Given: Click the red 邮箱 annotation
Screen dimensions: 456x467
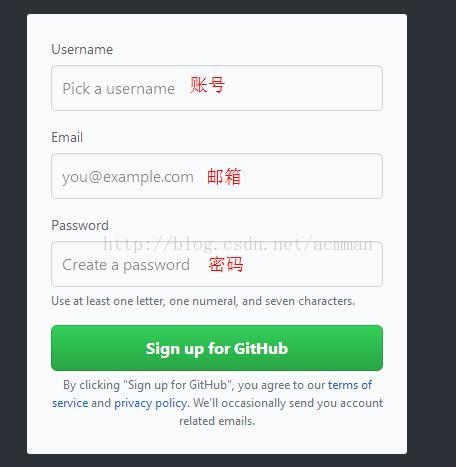Looking at the screenshot, I should click(x=224, y=176).
